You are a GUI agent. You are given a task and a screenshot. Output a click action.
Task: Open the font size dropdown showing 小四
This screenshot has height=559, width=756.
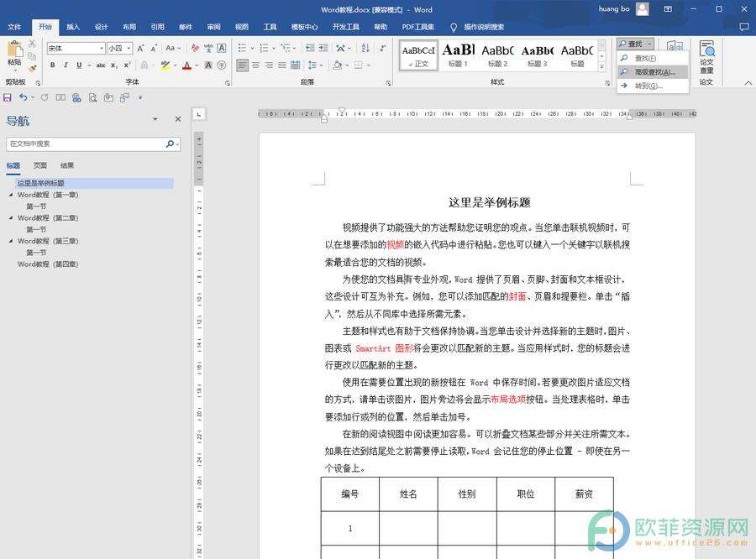pos(119,48)
